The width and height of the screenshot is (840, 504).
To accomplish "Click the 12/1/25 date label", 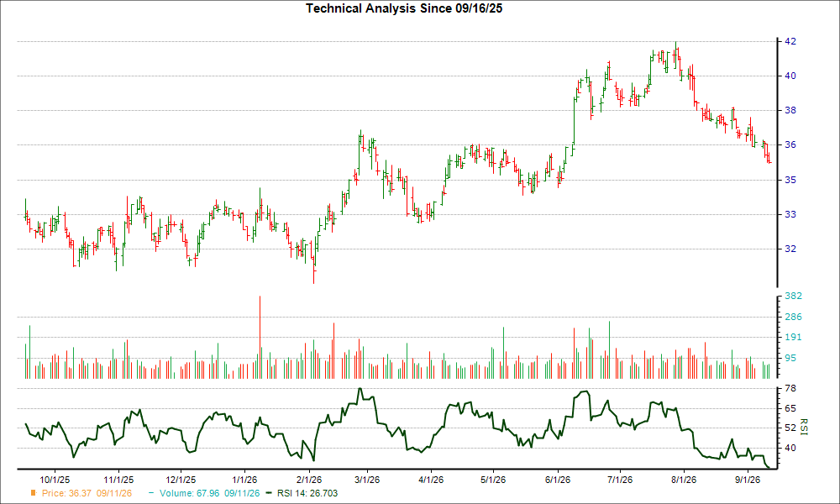I will click(x=181, y=480).
